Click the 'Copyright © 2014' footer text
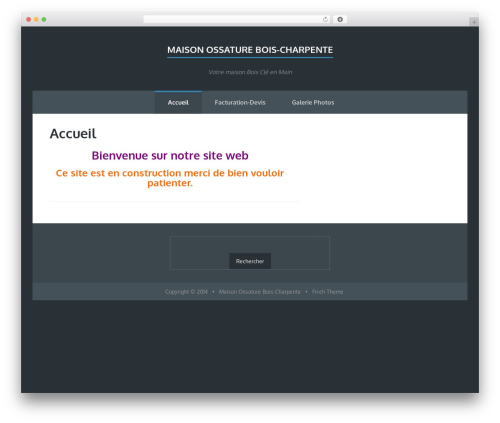The height and width of the screenshot is (423, 500). click(x=186, y=292)
